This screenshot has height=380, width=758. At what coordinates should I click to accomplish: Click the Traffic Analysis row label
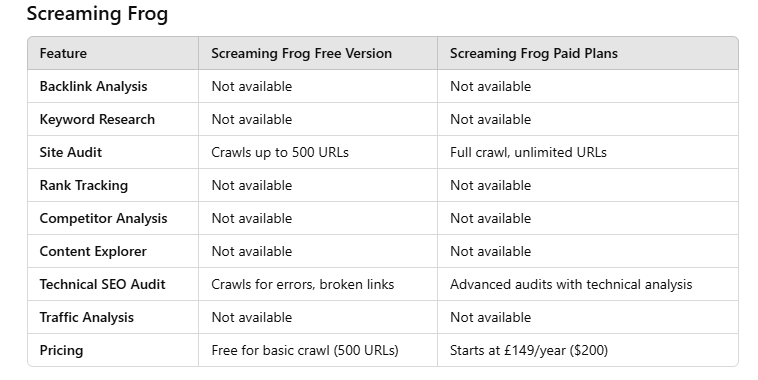87,318
